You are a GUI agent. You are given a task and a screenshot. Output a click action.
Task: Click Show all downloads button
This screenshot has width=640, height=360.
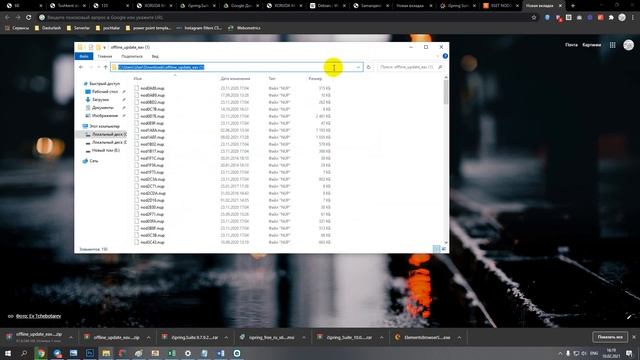pyautogui.click(x=610, y=337)
